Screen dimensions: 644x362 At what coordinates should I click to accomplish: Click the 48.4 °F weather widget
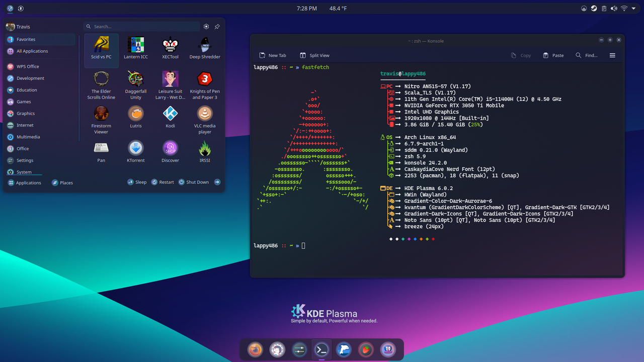[339, 9]
